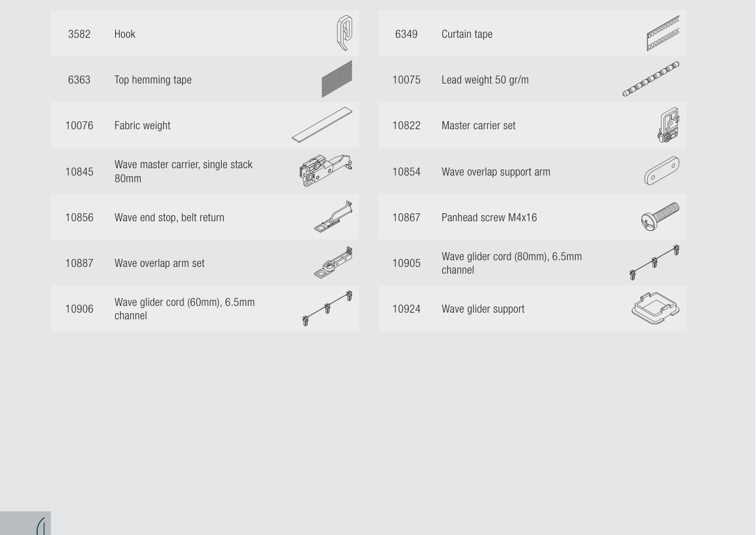Click part number 3582
Image resolution: width=756 pixels, height=535 pixels.
pyautogui.click(x=79, y=34)
